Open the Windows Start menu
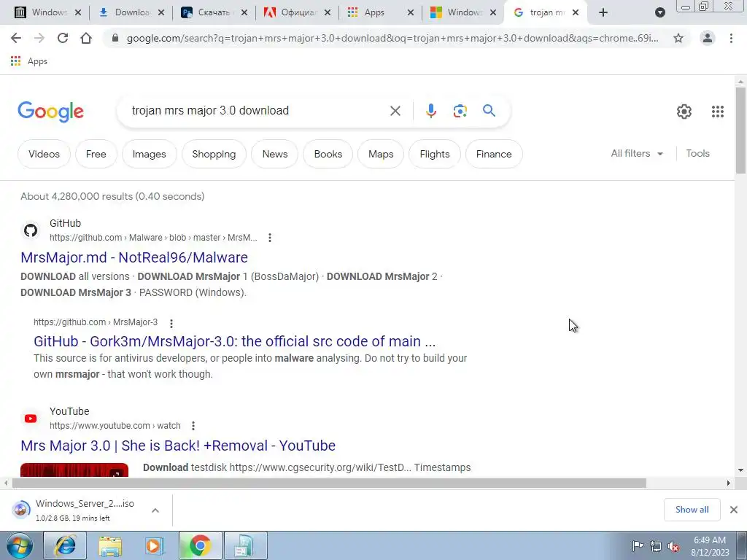The image size is (747, 560). [x=20, y=545]
